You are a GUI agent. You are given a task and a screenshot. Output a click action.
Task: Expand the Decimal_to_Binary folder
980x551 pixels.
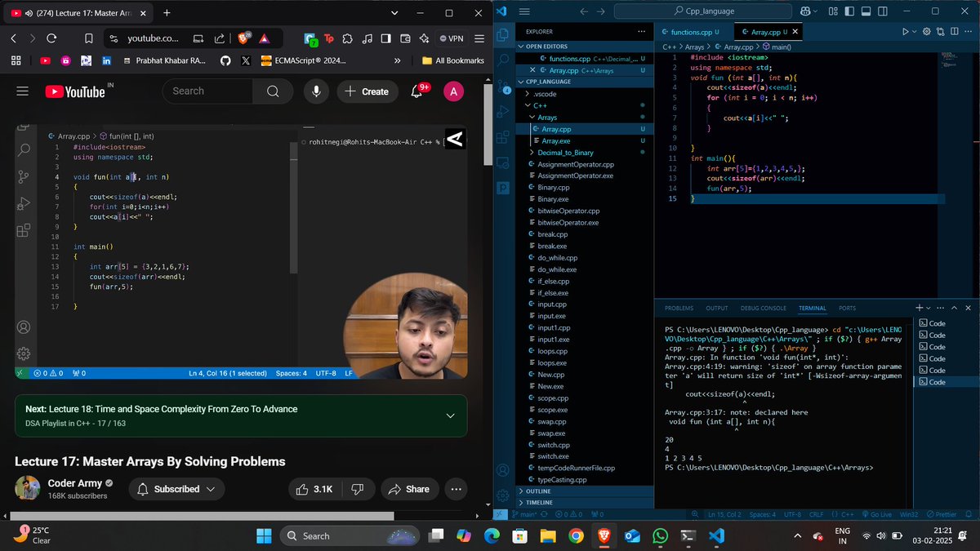(586, 153)
